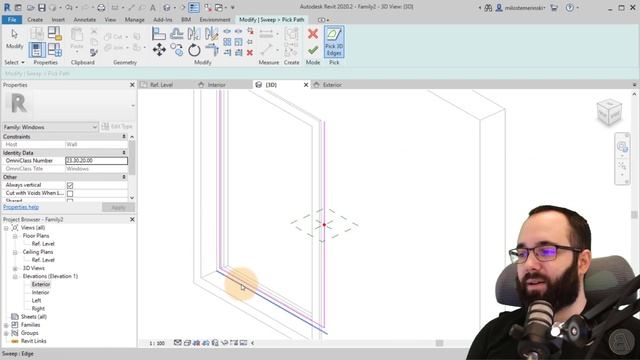Screen dimensions: 640x360
Task: Select Revit Links in Project Browser
Action: click(33, 341)
